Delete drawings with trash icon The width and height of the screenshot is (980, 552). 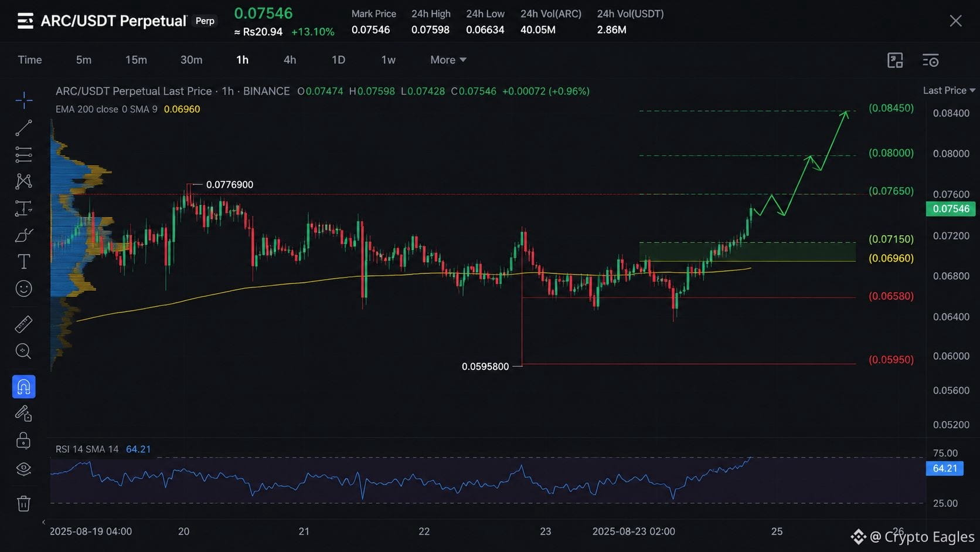tap(23, 503)
